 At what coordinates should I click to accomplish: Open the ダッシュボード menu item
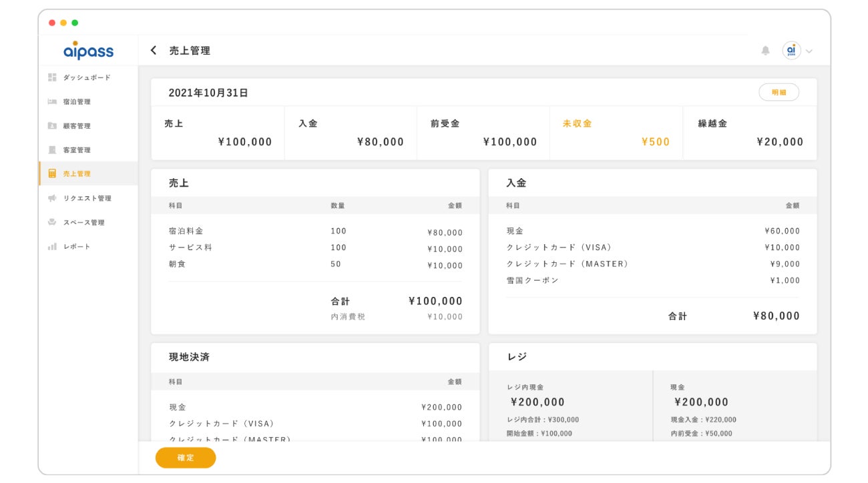pyautogui.click(x=87, y=77)
